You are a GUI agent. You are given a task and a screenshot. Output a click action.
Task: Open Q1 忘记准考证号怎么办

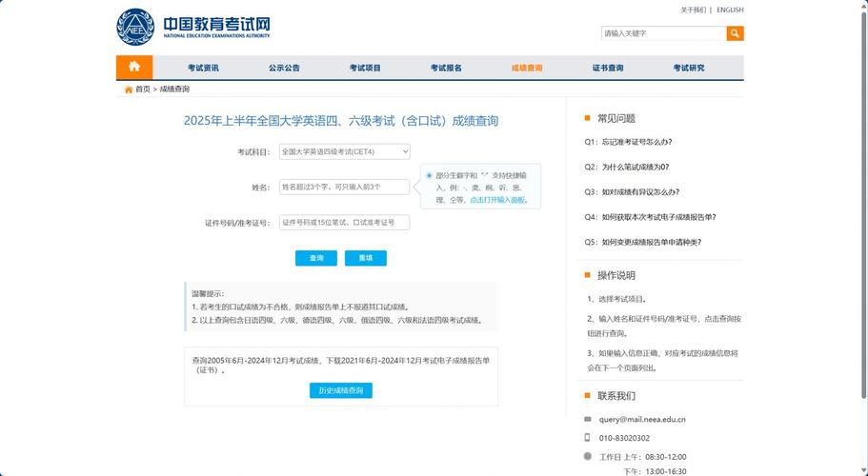click(x=628, y=142)
